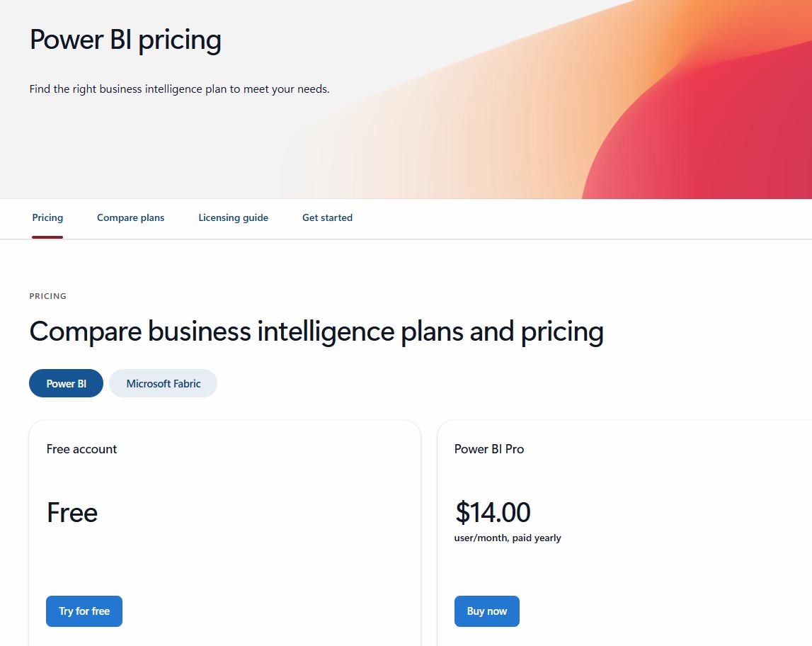Click Buy now for Power BI Pro
This screenshot has height=646, width=812.
click(x=486, y=611)
